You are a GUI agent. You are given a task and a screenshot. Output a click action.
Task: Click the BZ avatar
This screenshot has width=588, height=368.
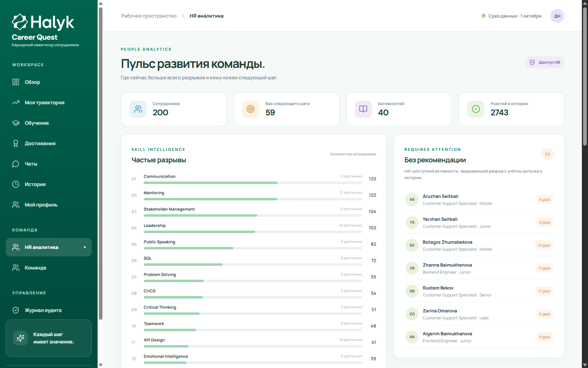(x=412, y=245)
